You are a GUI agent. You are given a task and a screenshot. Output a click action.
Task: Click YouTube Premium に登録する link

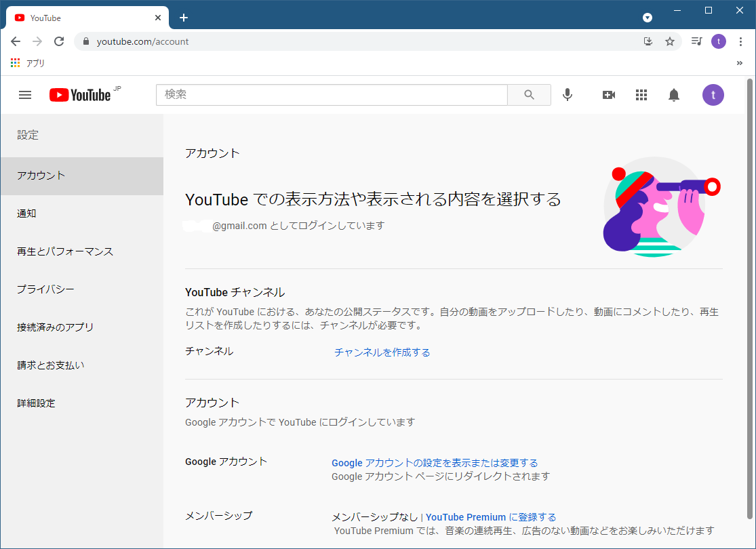pos(490,517)
